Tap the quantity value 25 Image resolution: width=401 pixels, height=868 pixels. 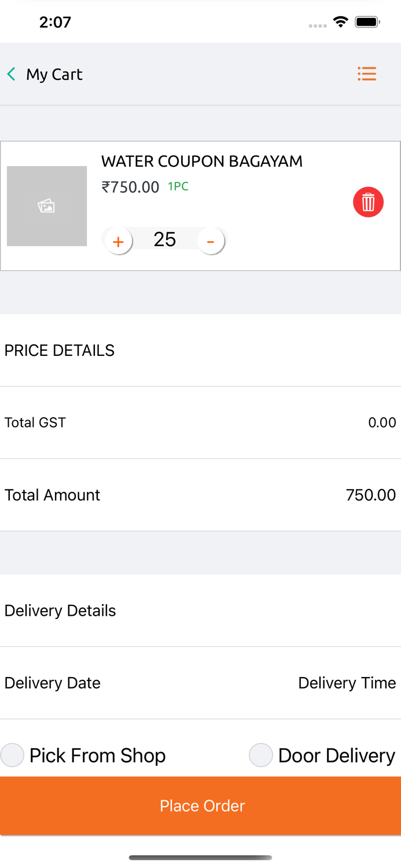click(165, 240)
